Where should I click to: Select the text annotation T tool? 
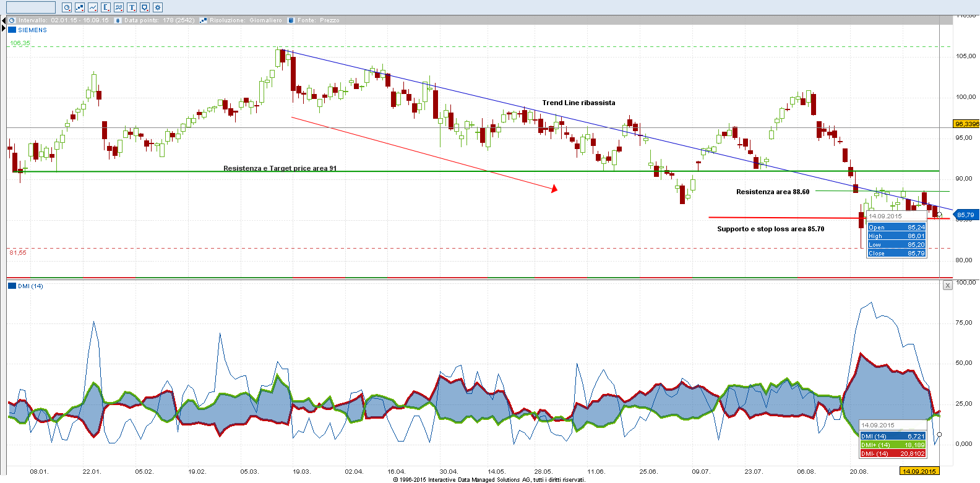[x=132, y=7]
